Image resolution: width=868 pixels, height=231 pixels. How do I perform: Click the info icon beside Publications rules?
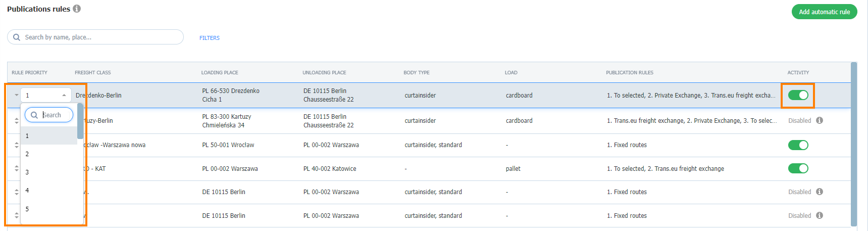click(77, 9)
